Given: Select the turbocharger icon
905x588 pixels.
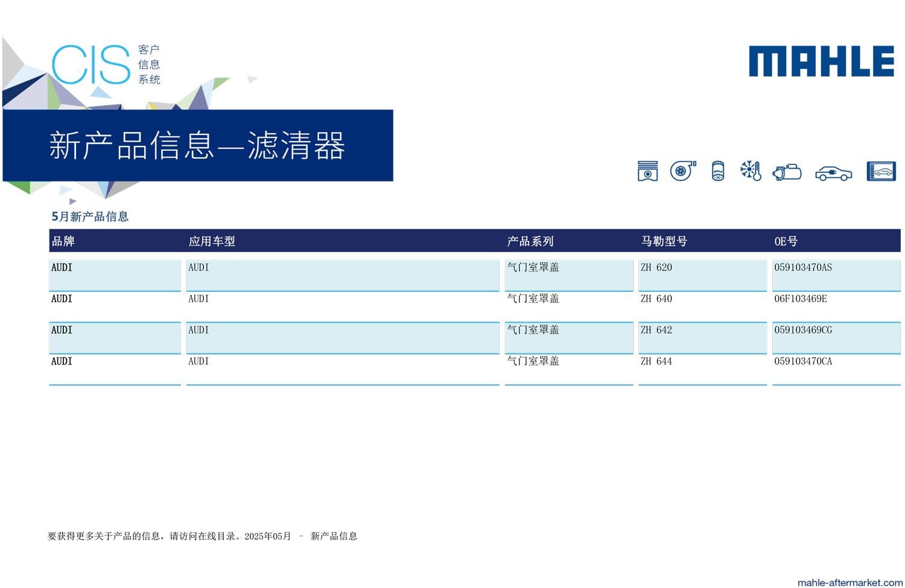Looking at the screenshot, I should (683, 171).
